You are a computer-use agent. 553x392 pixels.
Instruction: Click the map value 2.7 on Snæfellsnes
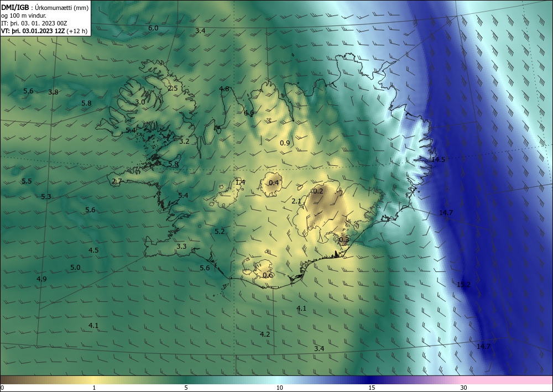tap(117, 181)
